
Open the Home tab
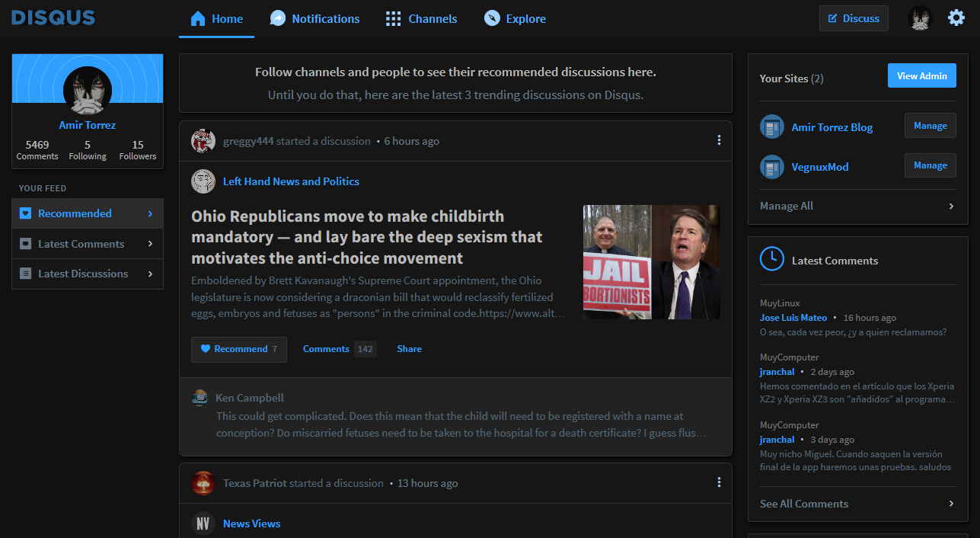tap(216, 19)
